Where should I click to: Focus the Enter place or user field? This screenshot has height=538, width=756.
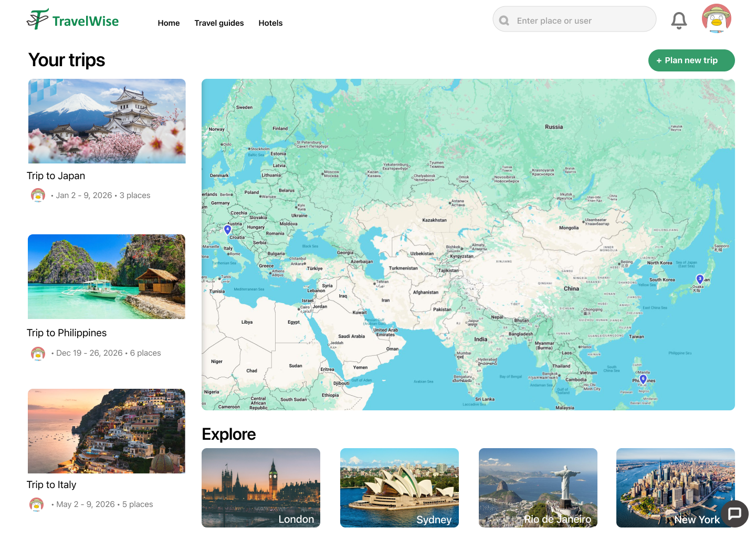pos(577,21)
